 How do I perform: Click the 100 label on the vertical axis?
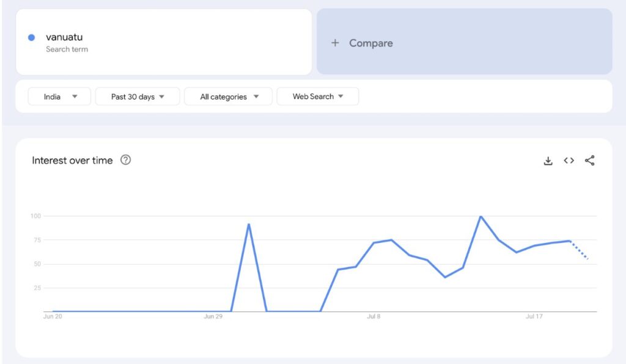[x=35, y=216]
